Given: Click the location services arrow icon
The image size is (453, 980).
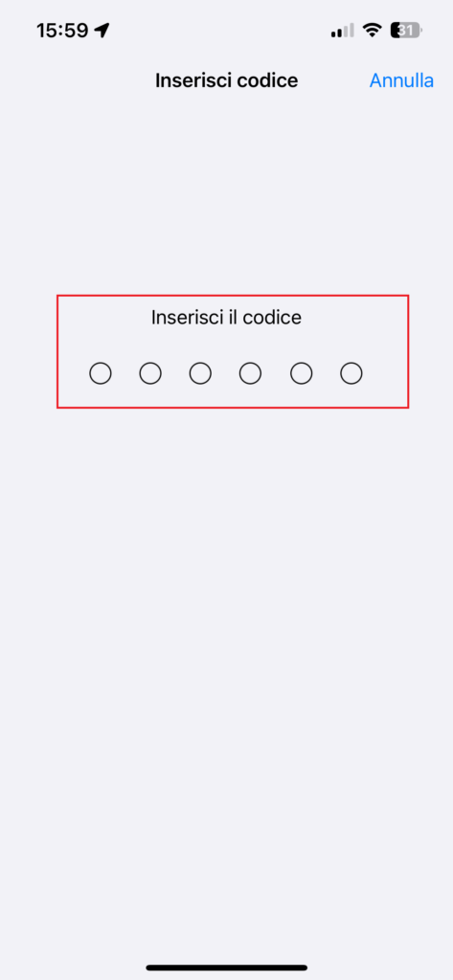Looking at the screenshot, I should [x=102, y=30].
